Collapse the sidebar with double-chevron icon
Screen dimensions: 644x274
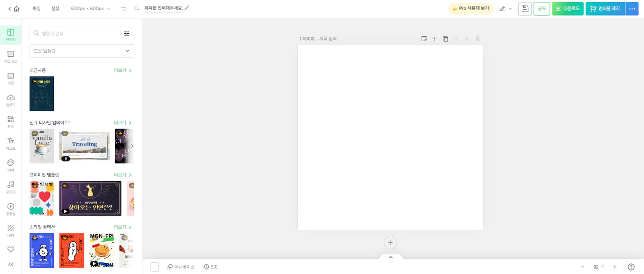[x=11, y=264]
